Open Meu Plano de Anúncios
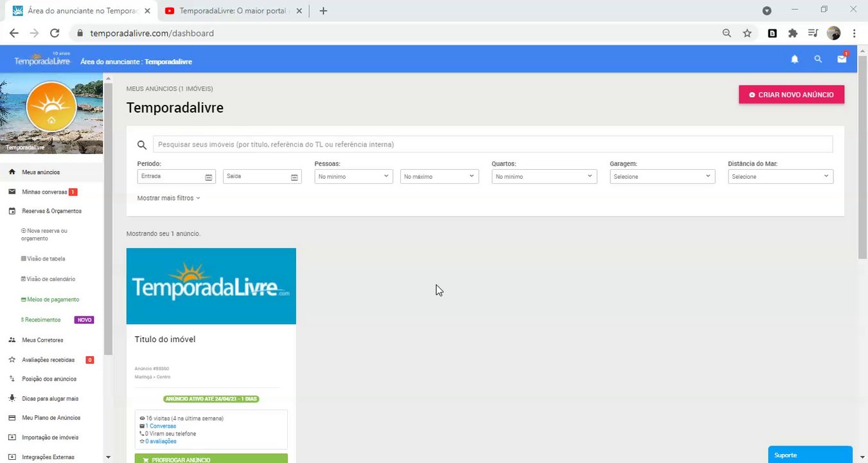 pyautogui.click(x=51, y=418)
